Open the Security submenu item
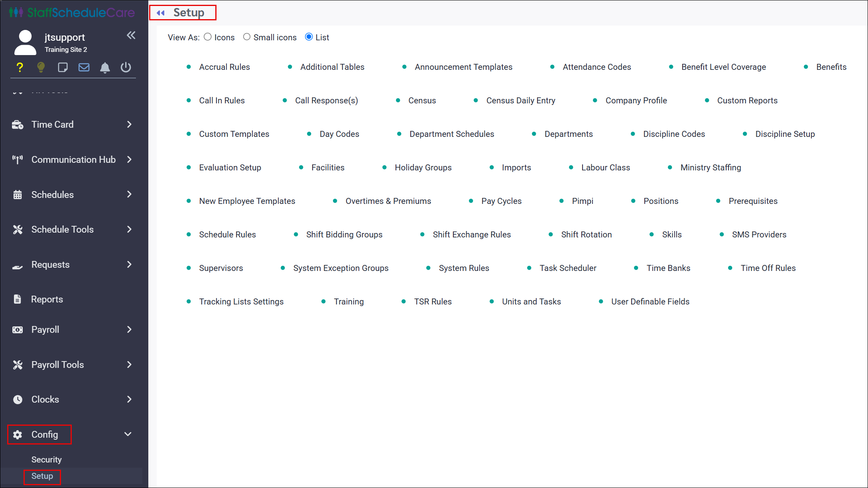 (47, 460)
